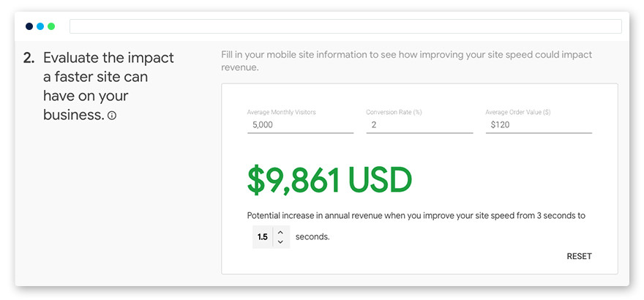
Task: Select the Conversion Rate (%) input
Action: pos(419,125)
